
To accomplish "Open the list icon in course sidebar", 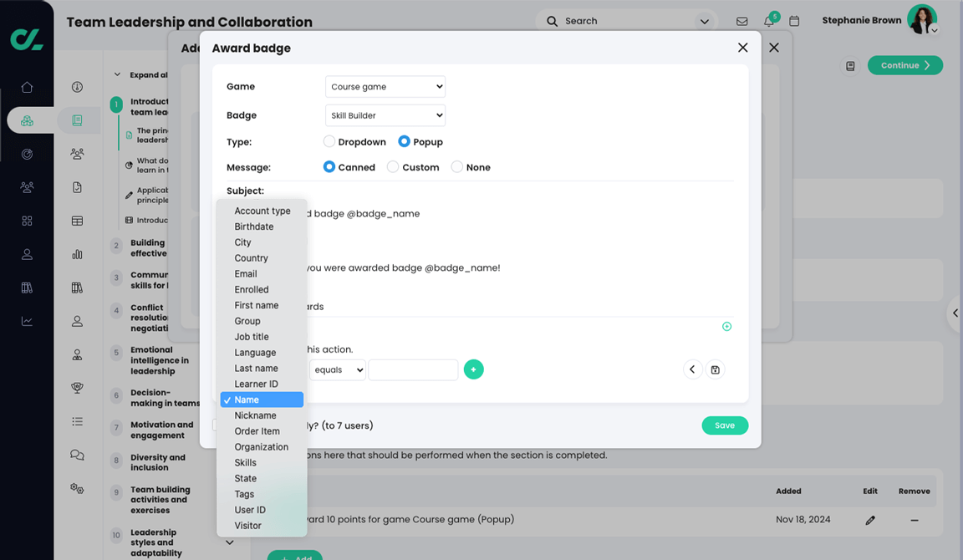I will [77, 421].
